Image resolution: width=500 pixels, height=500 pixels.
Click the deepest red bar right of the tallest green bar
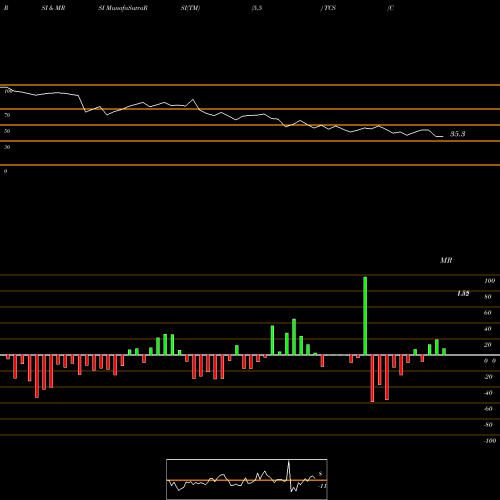tap(372, 378)
